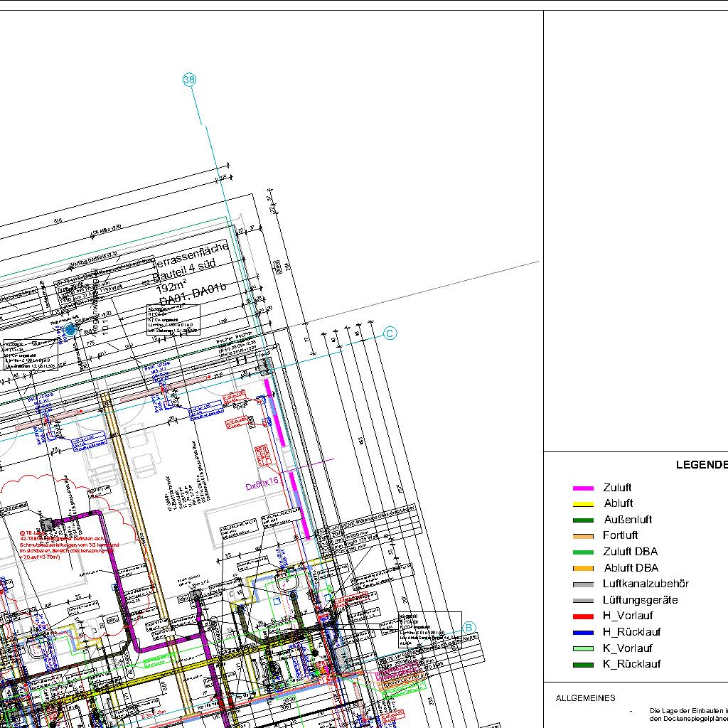Pick the H_Rücklauf blue legend swatch

click(x=583, y=632)
